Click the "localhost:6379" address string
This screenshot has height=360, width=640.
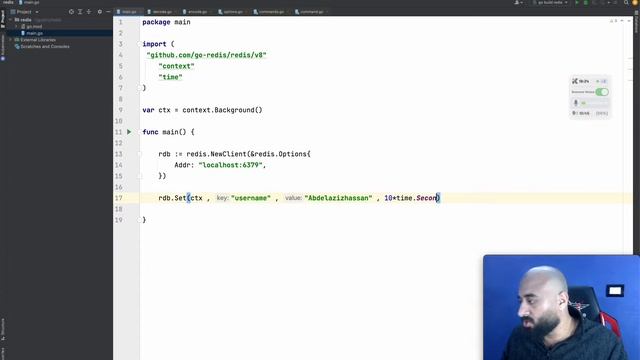(x=231, y=165)
